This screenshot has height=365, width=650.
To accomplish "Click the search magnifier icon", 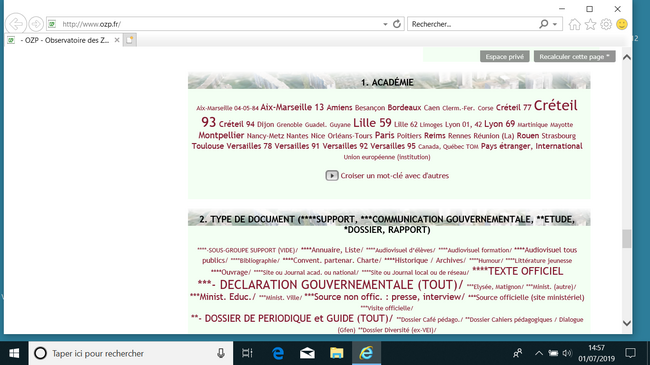I will point(543,24).
